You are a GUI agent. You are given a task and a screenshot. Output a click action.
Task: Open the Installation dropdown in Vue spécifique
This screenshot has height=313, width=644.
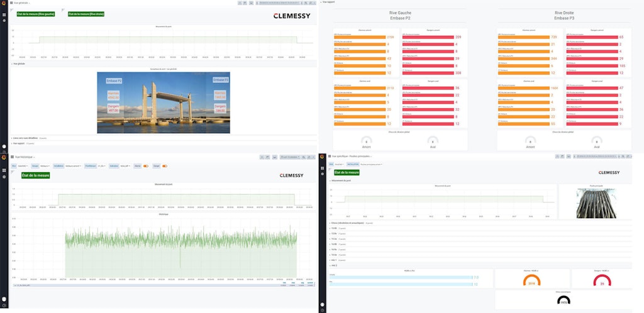[371, 164]
